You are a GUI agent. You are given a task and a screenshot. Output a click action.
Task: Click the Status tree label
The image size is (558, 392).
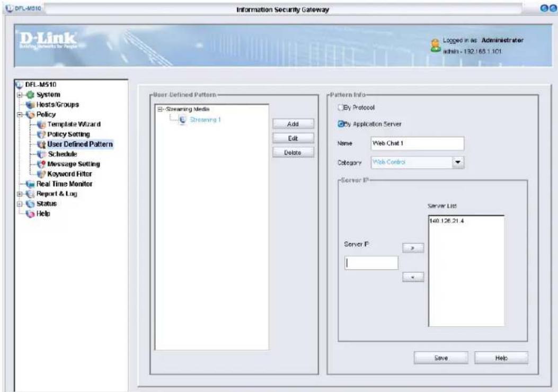(47, 204)
